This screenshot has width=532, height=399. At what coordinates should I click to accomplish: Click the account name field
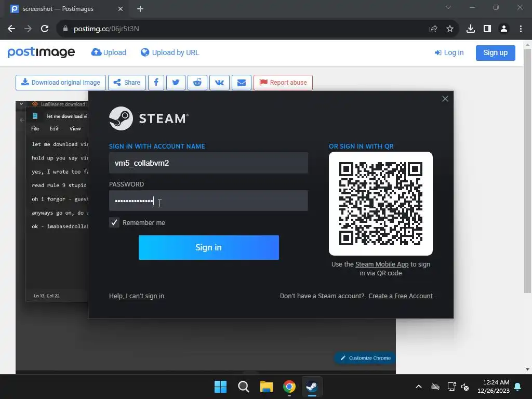(x=209, y=163)
